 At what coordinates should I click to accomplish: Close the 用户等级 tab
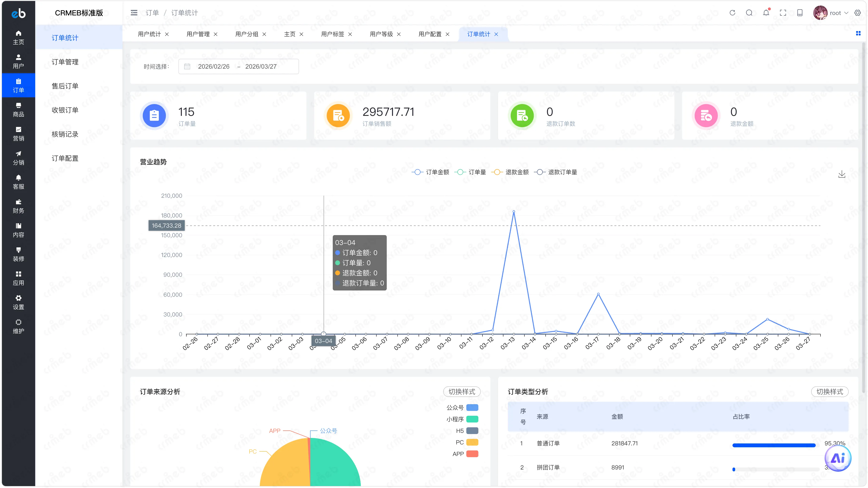point(399,34)
